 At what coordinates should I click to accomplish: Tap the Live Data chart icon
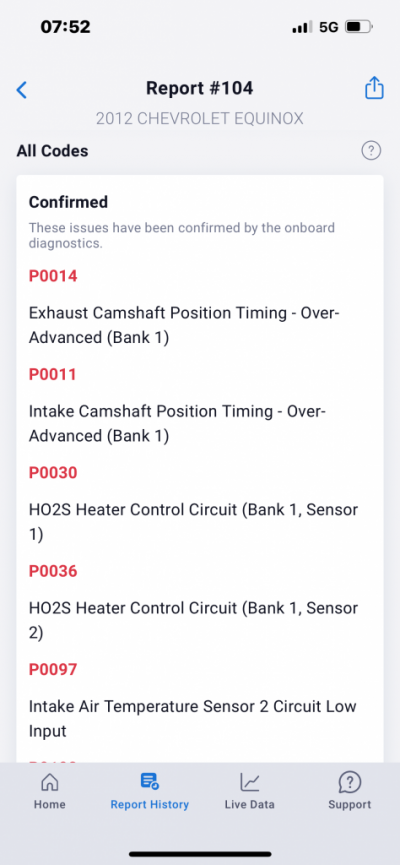249,781
